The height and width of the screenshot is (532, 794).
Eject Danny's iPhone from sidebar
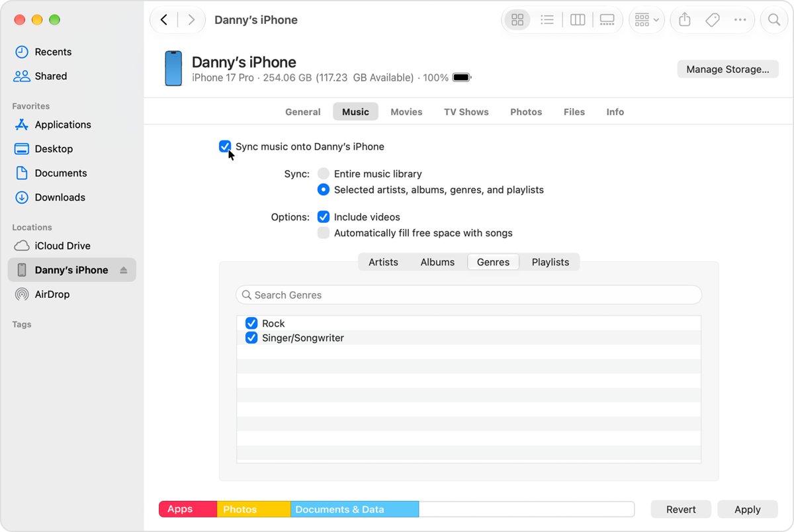coord(124,270)
